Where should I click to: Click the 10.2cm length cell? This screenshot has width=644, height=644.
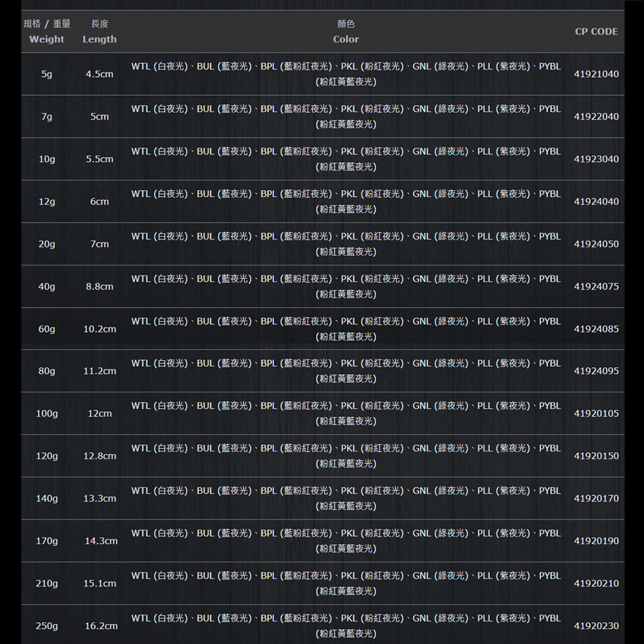[100, 329]
